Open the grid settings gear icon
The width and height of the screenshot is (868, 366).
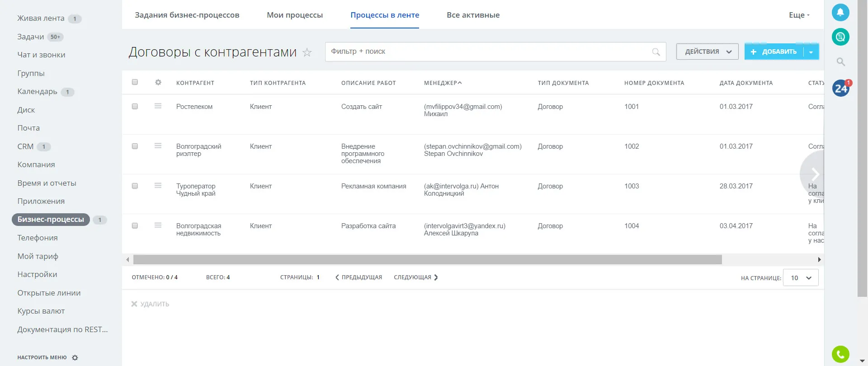point(158,82)
